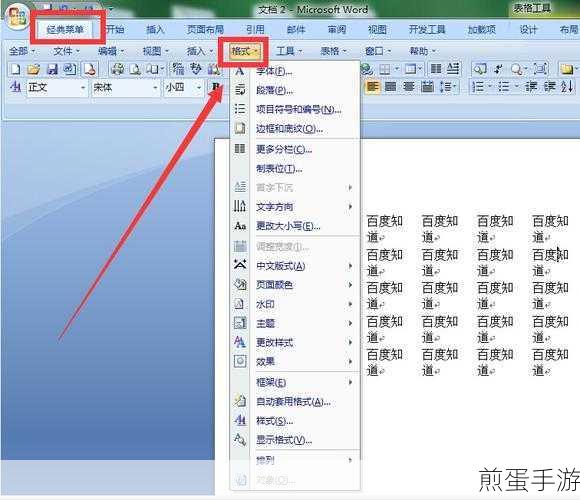
Task: Open the 窗口 classic menu
Action: (378, 51)
